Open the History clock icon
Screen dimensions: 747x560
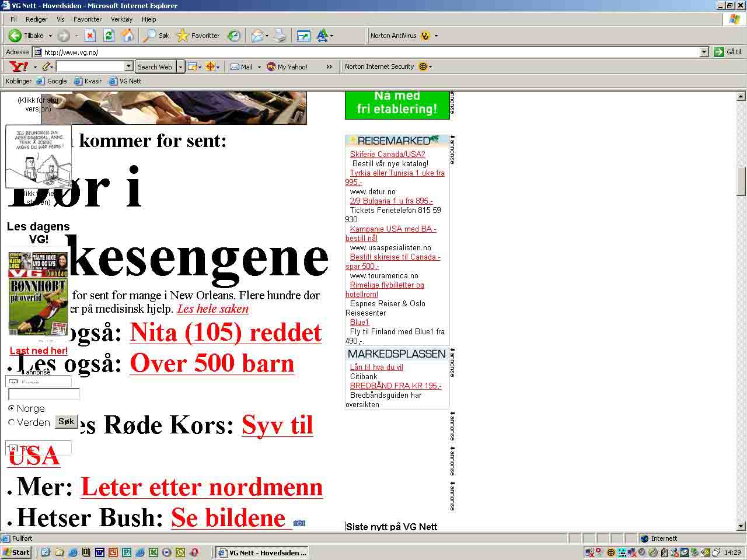(x=233, y=36)
